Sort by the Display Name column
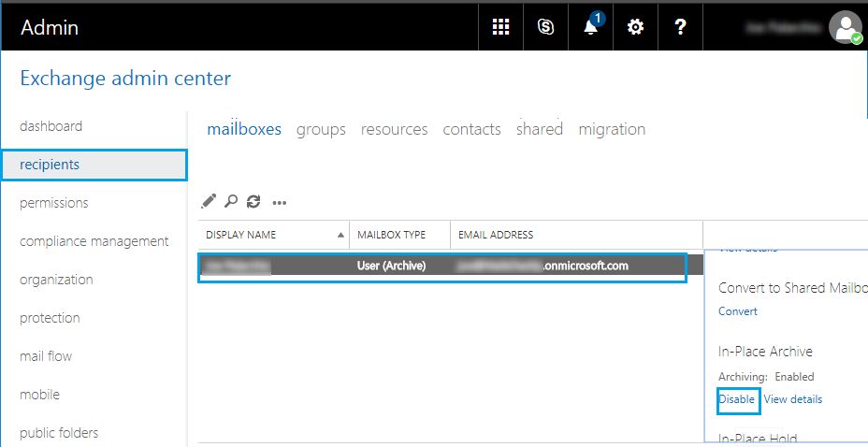The image size is (868, 447). point(241,235)
